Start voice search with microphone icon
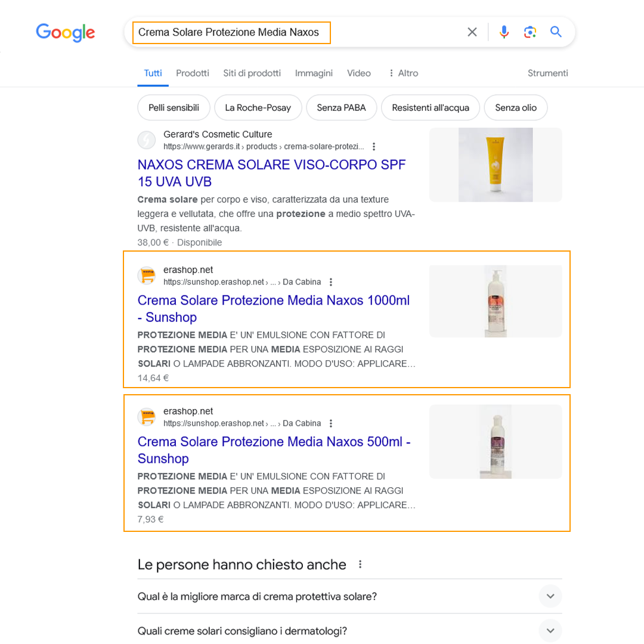This screenshot has width=644, height=644. click(504, 32)
